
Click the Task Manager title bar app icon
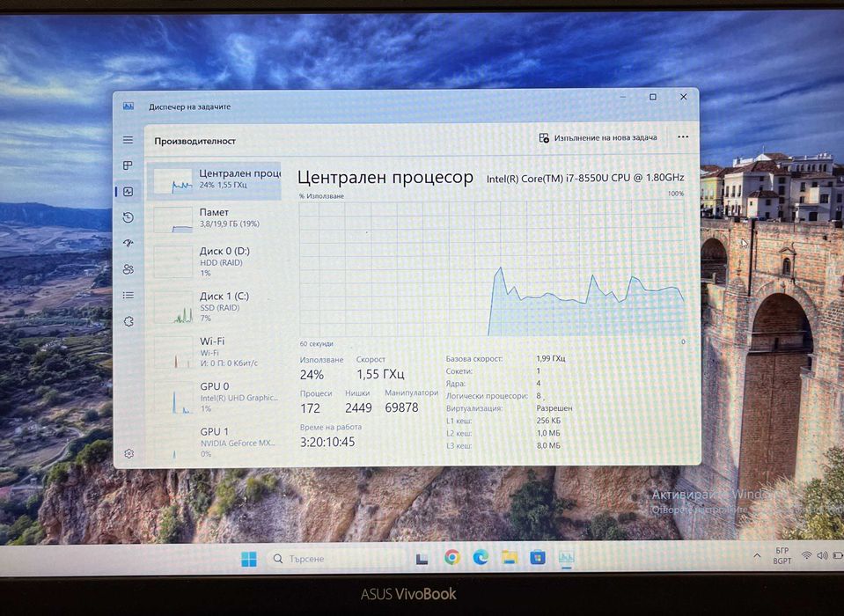(128, 106)
